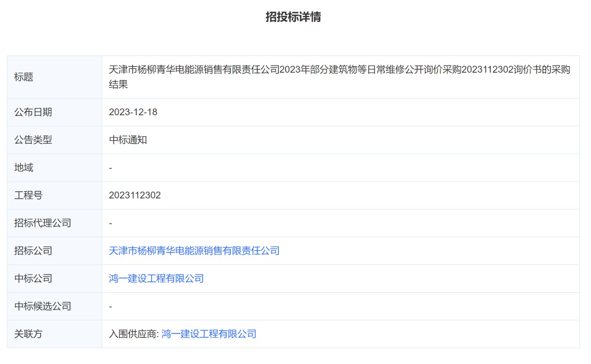This screenshot has width=591, height=364.
Task: Open 鸿一建设工程有限公司 link after 入围供应商
Action: pyautogui.click(x=209, y=334)
